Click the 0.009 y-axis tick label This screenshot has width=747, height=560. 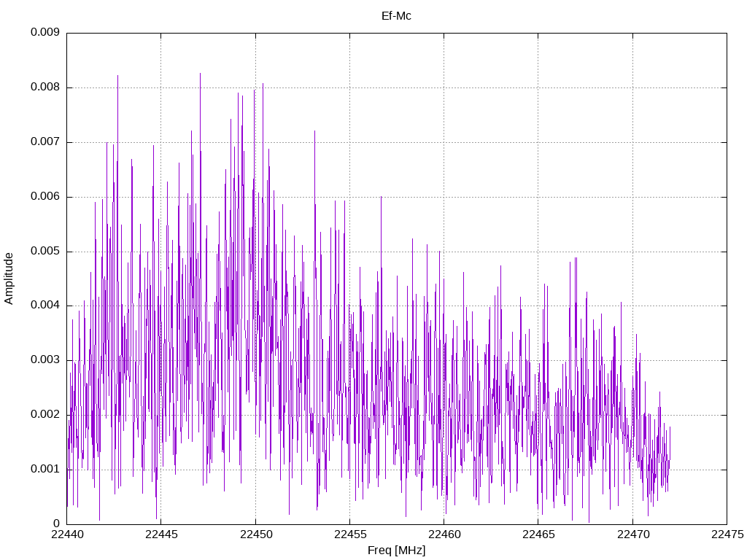[x=44, y=33]
